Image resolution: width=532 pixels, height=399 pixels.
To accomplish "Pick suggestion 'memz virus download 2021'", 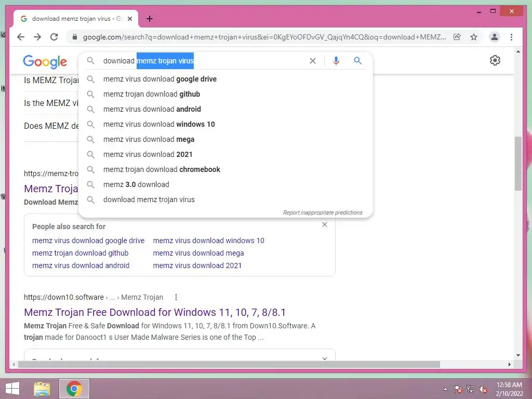I will tap(225, 154).
